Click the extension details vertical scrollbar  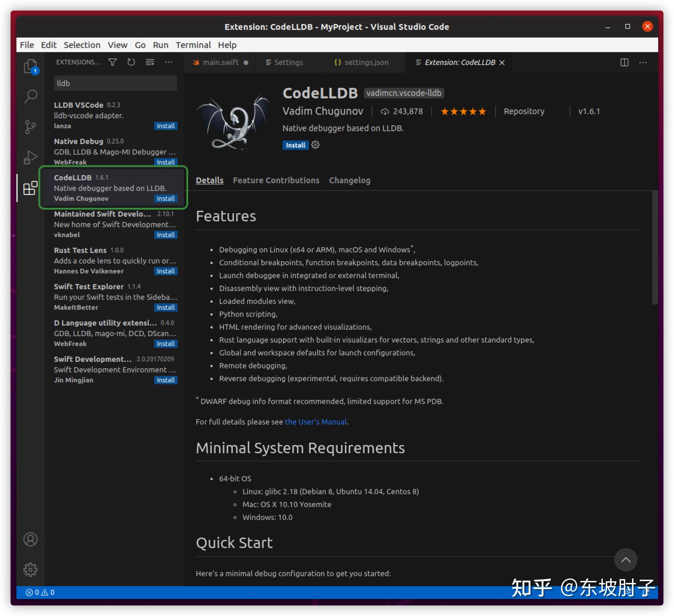(x=655, y=247)
